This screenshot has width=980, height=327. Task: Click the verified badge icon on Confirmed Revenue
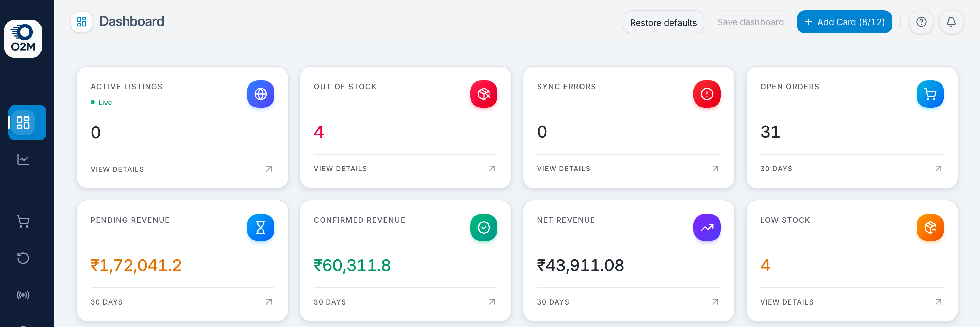click(484, 228)
